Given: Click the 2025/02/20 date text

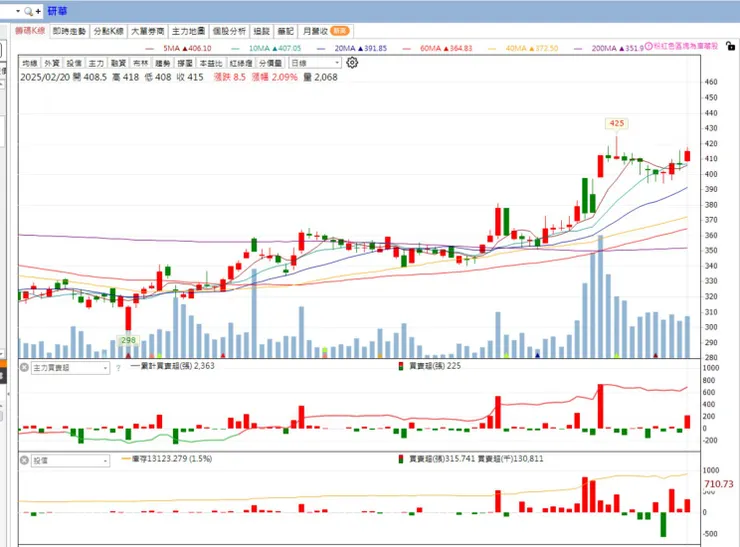Looking at the screenshot, I should coord(44,77).
